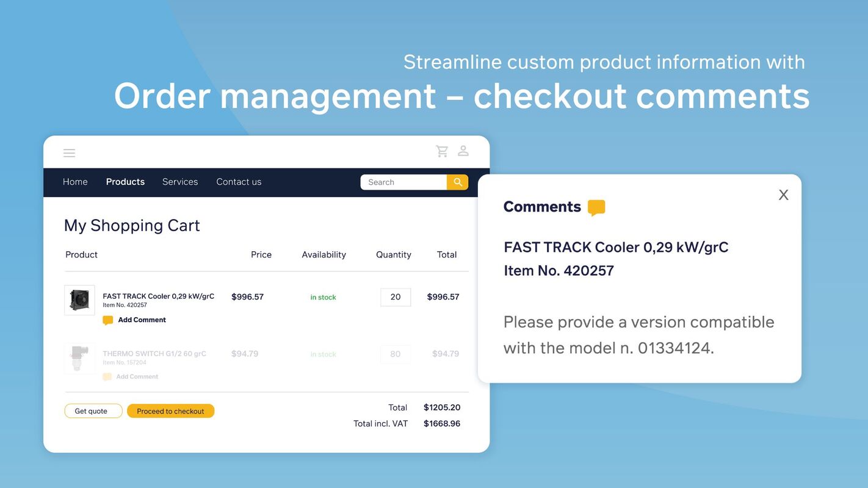Go to Services
The image size is (868, 488).
click(x=179, y=181)
